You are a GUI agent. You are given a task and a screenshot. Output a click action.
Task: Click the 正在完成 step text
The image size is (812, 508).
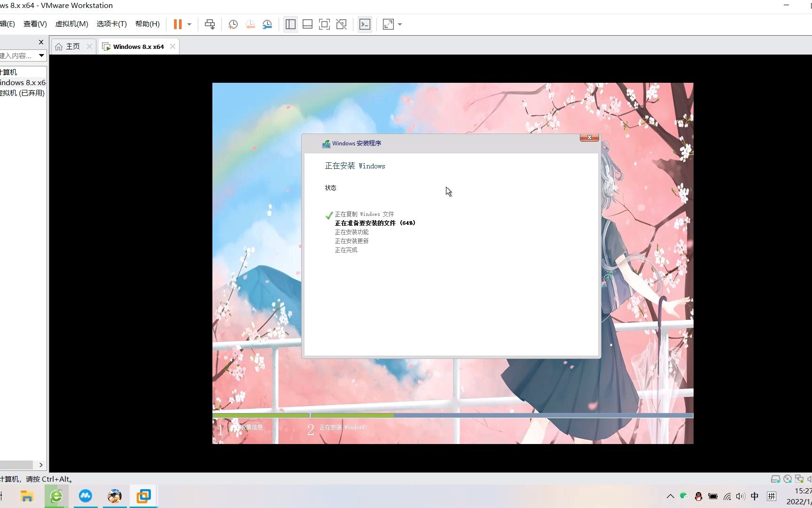tap(346, 250)
